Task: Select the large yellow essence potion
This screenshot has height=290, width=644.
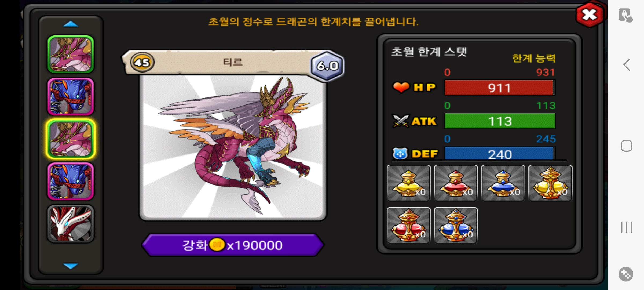Action: (550, 183)
